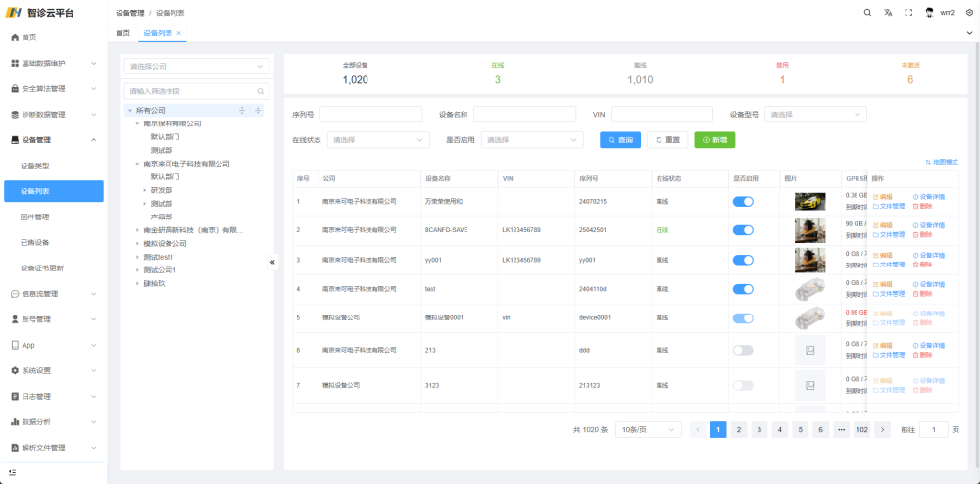Open settings gear in top-right corner
The height and width of the screenshot is (484, 980).
(x=969, y=13)
